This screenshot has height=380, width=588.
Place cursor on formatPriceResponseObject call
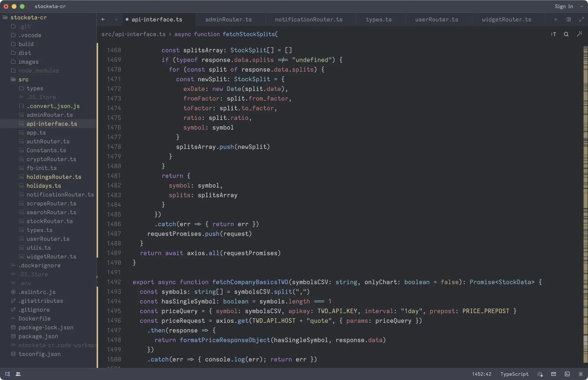[x=225, y=340]
